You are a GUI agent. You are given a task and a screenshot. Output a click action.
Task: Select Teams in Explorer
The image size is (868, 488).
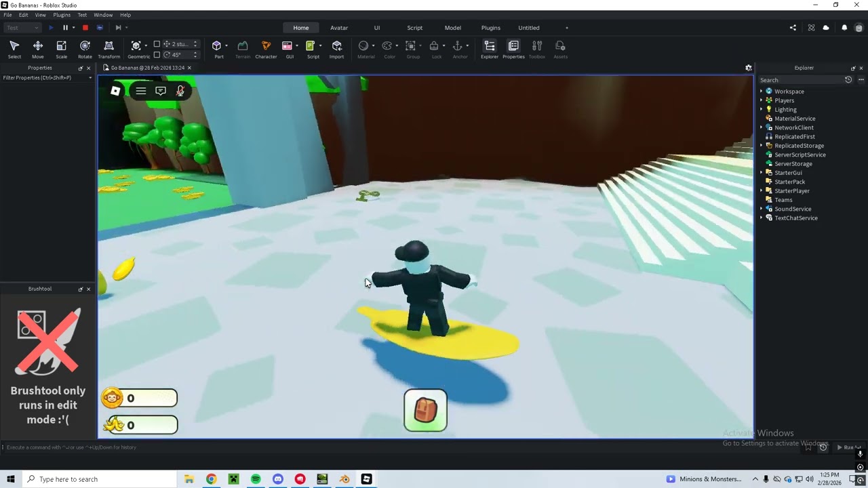pyautogui.click(x=783, y=200)
